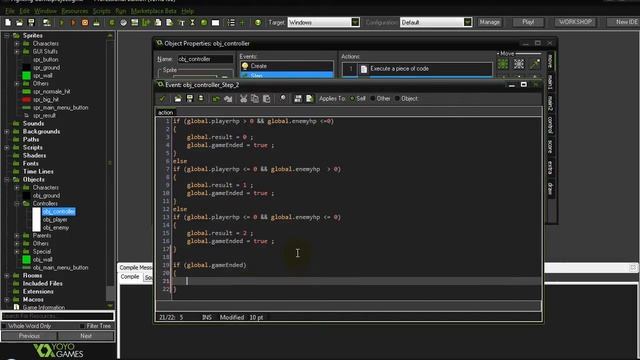
Task: Click the orange clean build icon in the toolbar
Action: pos(85,22)
